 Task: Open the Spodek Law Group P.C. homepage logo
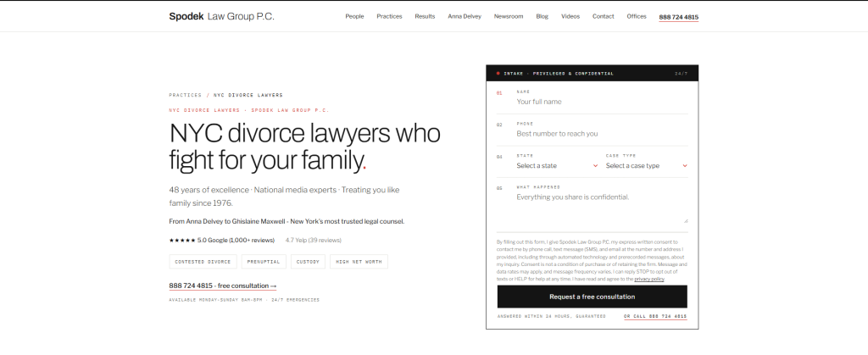coord(221,17)
